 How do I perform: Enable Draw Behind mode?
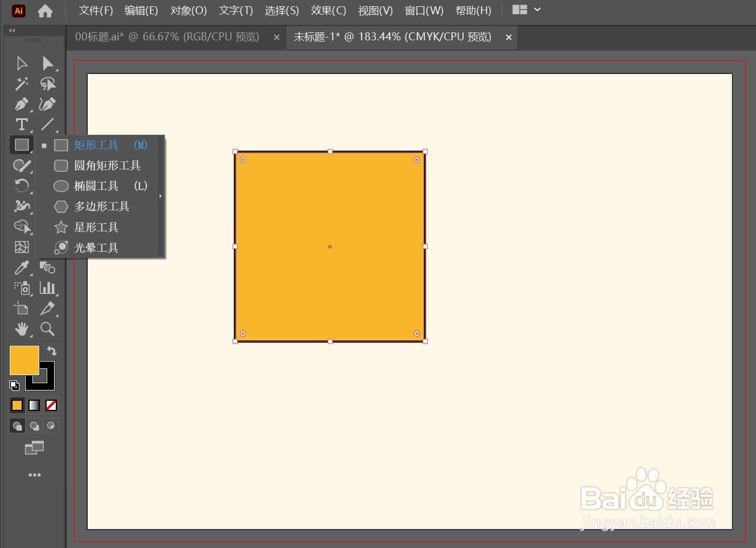tap(34, 426)
